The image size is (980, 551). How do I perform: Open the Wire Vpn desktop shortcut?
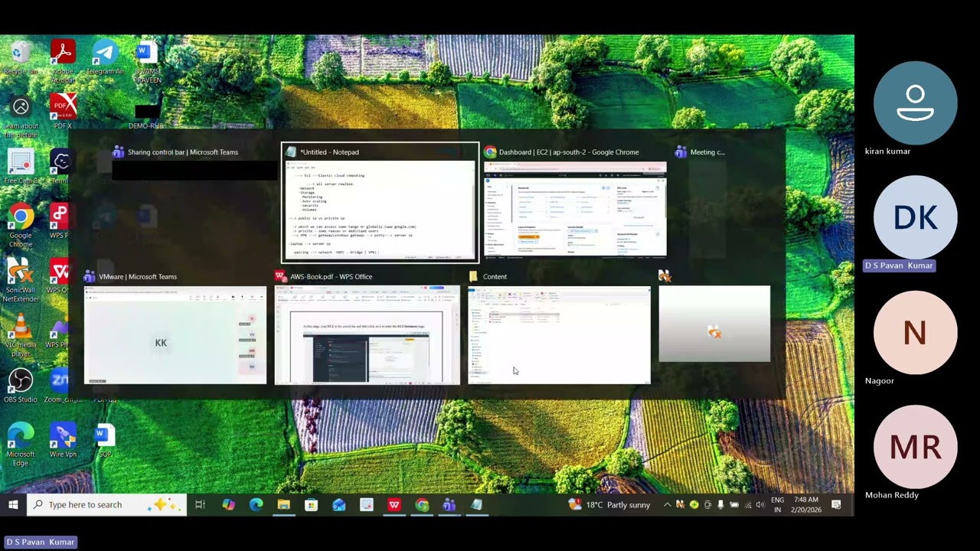[63, 441]
